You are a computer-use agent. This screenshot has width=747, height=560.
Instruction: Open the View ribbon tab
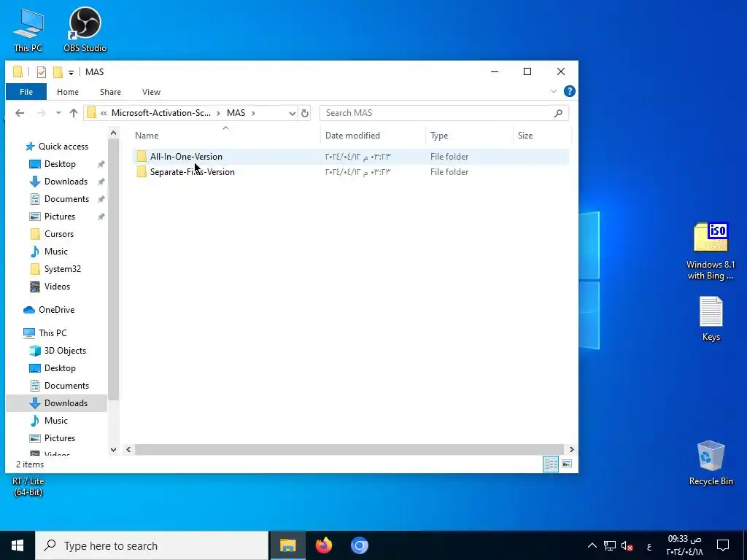[152, 92]
